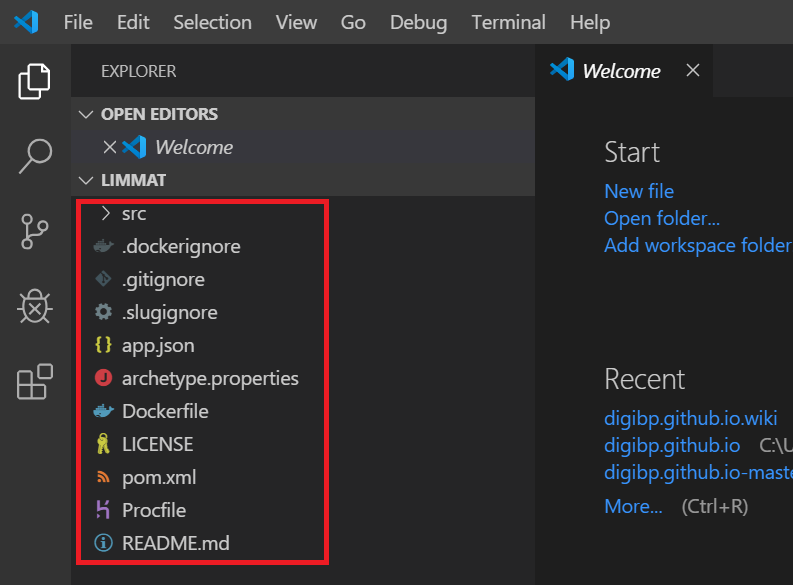This screenshot has height=585, width=793.
Task: Open the Explorer view in activity bar
Action: pyautogui.click(x=34, y=81)
